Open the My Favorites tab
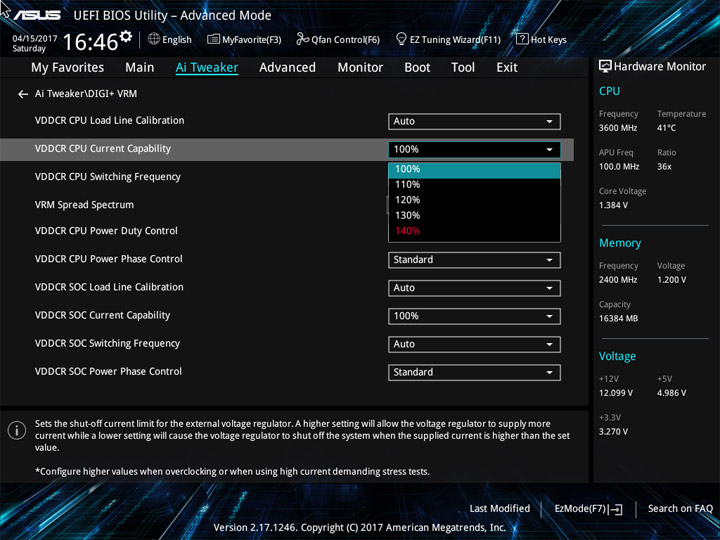 point(68,68)
